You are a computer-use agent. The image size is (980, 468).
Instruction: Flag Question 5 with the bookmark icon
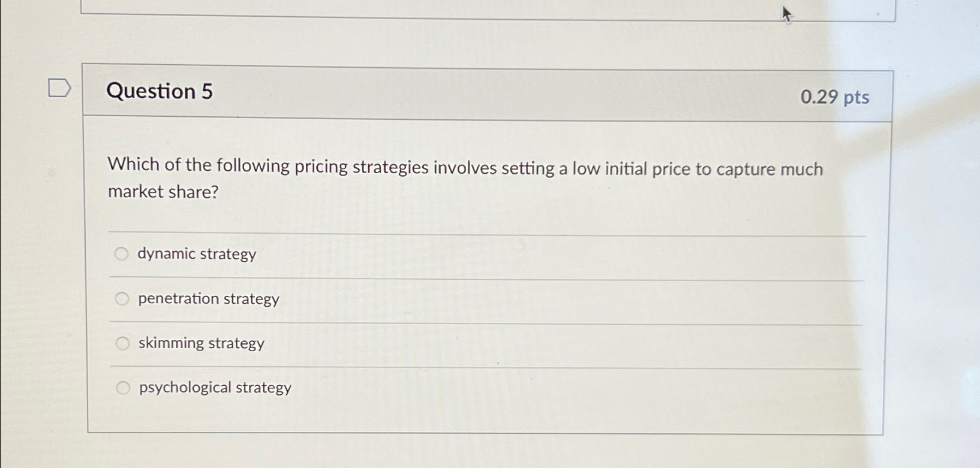click(59, 88)
